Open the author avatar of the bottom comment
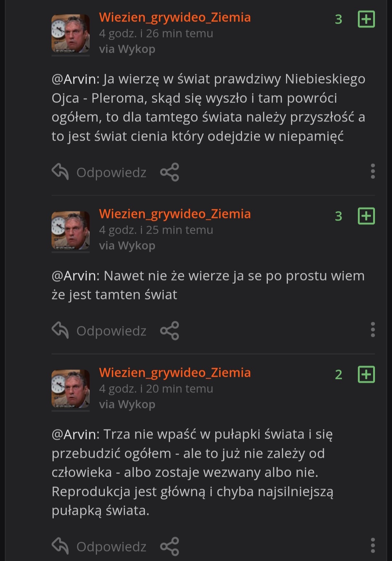This screenshot has width=392, height=561. pos(70,389)
